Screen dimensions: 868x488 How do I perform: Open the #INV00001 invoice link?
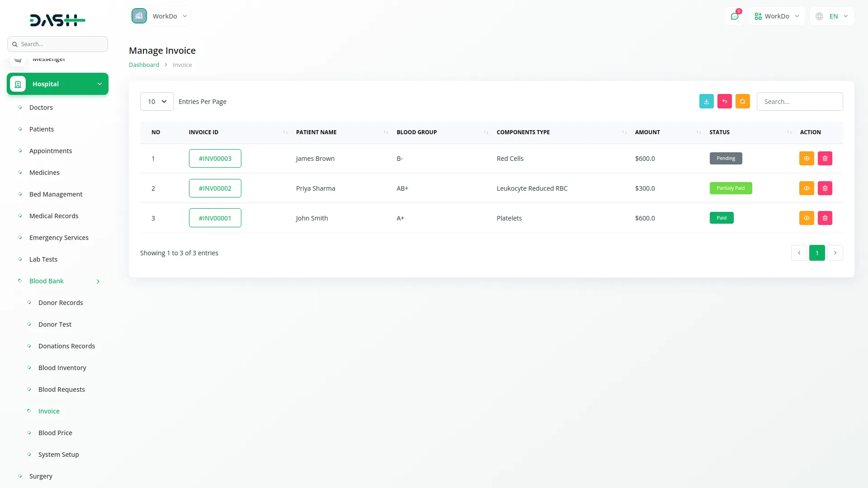[x=215, y=218]
